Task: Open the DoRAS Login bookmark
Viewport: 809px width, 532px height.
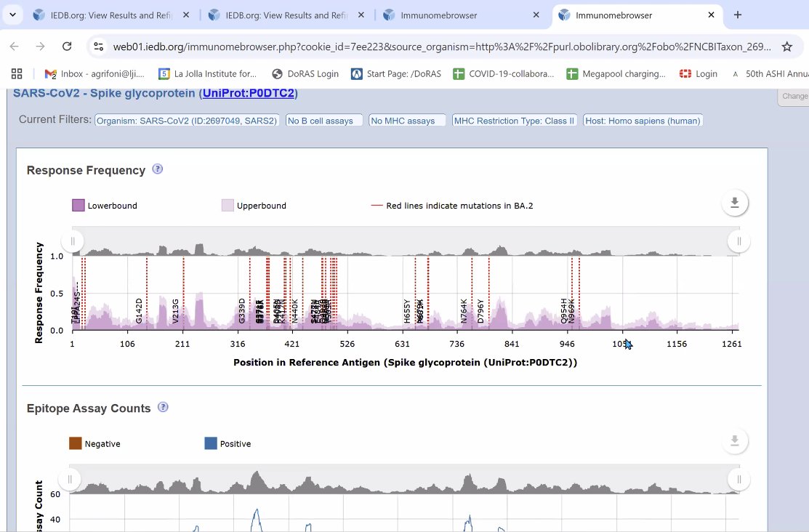Action: point(305,74)
